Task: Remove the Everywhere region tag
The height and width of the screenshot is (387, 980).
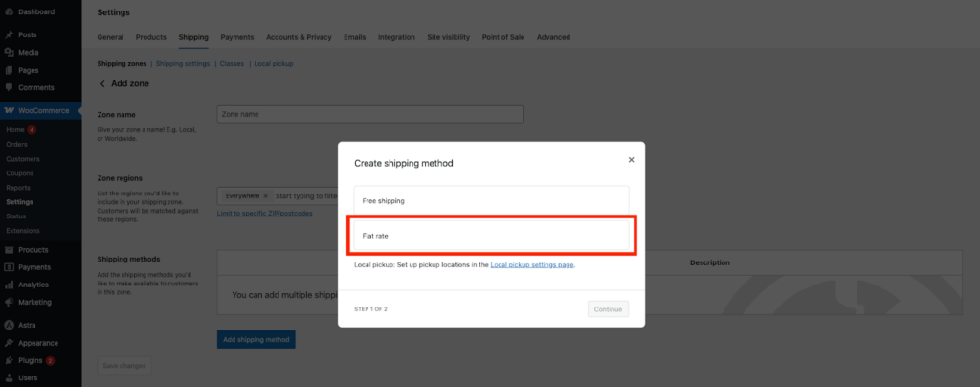Action: (266, 196)
